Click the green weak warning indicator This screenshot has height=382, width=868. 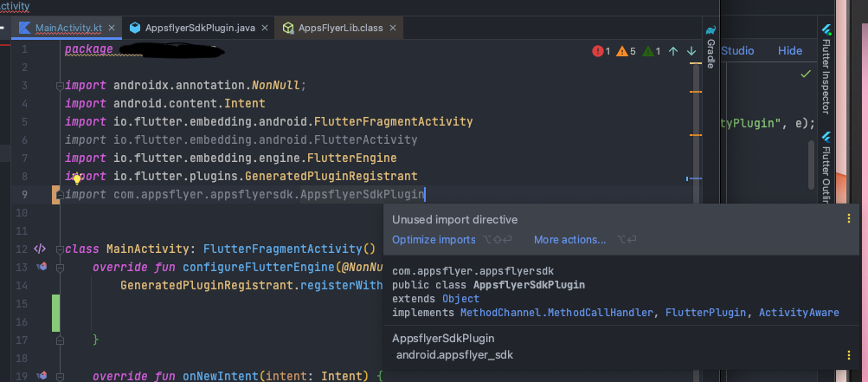pos(651,52)
